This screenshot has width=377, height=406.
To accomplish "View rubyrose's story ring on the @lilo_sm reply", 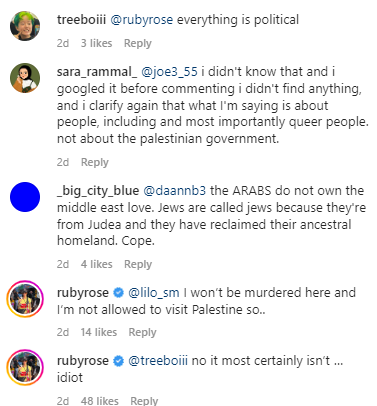I will coord(25,299).
